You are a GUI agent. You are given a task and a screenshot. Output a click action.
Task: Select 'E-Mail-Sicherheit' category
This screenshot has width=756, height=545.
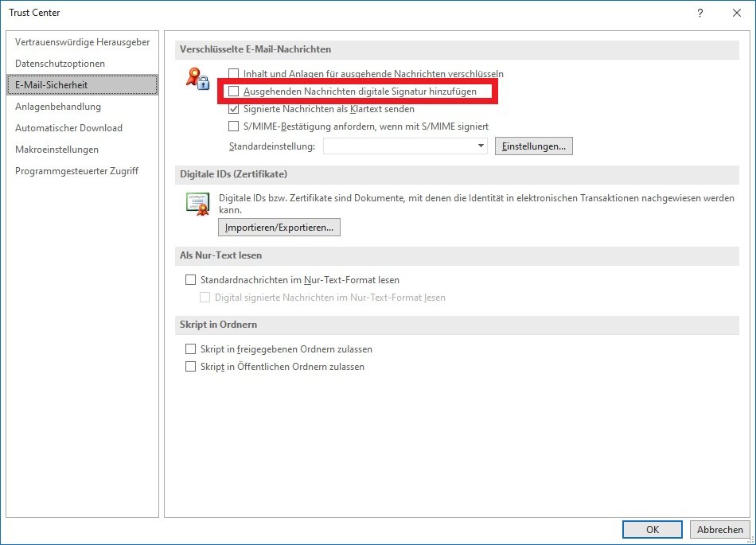[x=83, y=85]
